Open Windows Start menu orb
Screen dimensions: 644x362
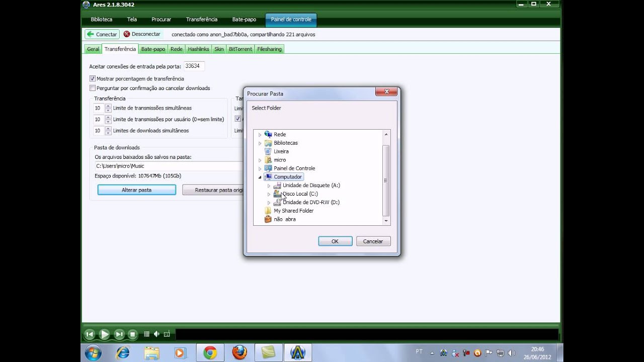(93, 353)
